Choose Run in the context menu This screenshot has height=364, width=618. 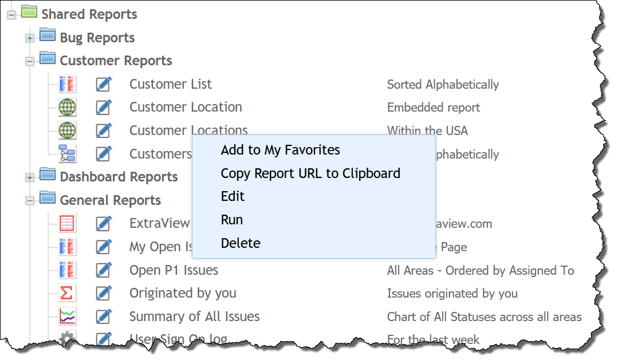tap(232, 220)
